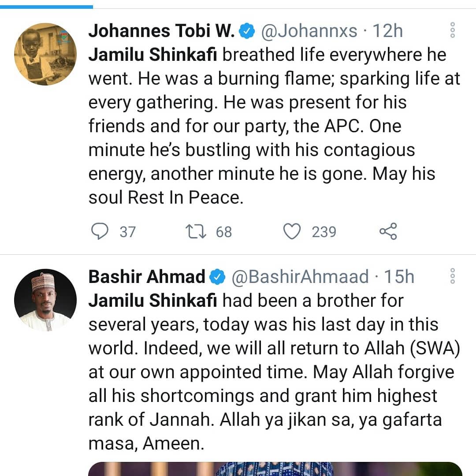
Task: Open the 12h timestamp on Johannes' tweet
Action: tap(388, 31)
